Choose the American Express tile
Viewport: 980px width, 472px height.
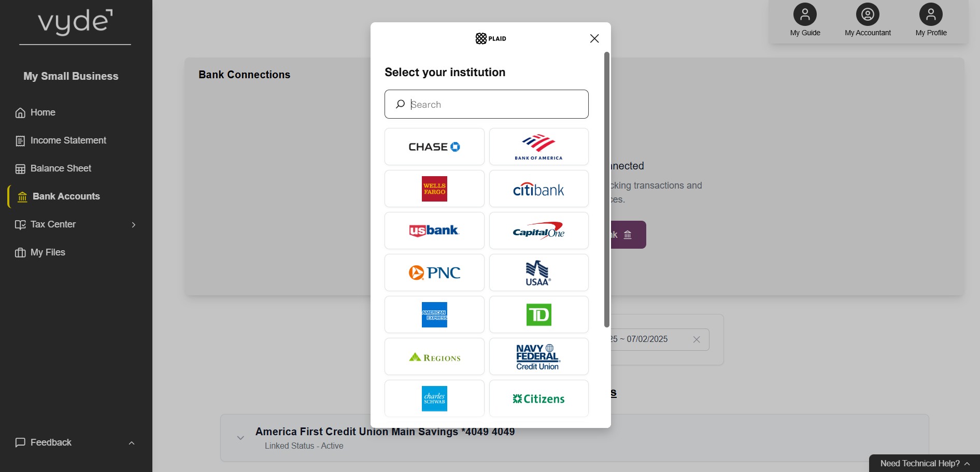coord(434,314)
